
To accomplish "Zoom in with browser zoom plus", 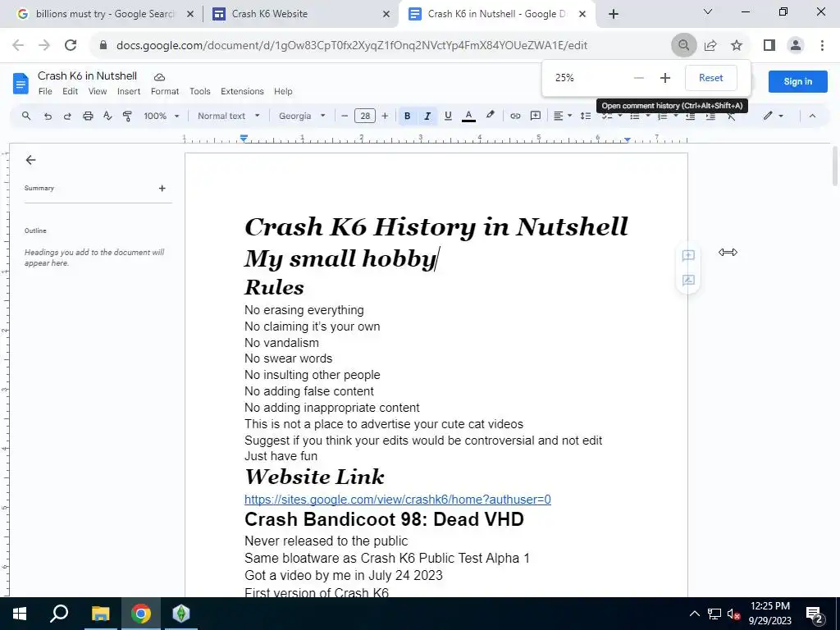I will 664,78.
